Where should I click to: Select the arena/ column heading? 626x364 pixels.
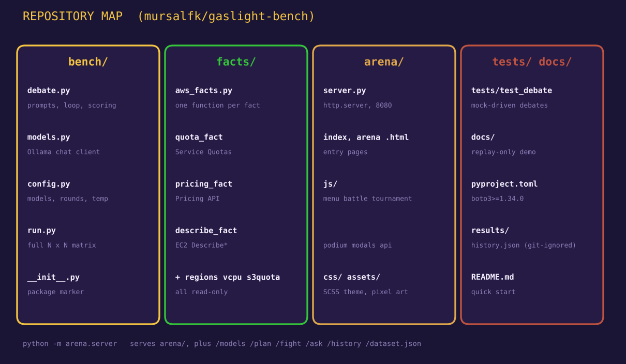point(384,62)
